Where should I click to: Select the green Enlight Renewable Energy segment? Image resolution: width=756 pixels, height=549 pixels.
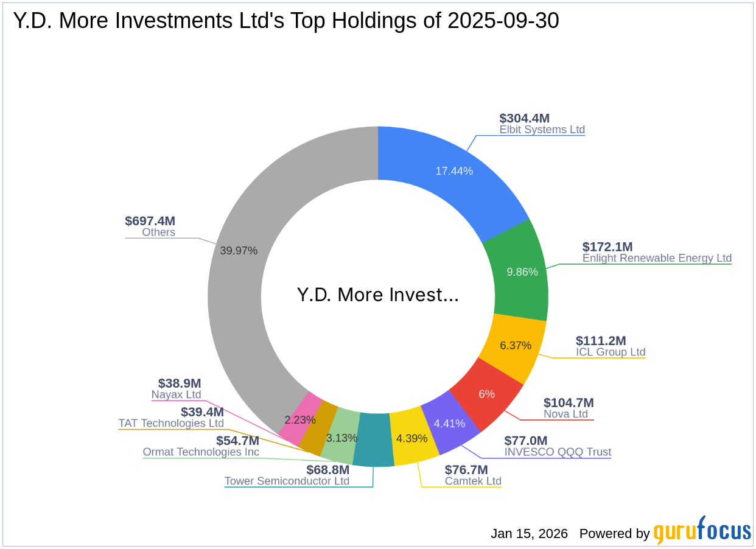521,272
